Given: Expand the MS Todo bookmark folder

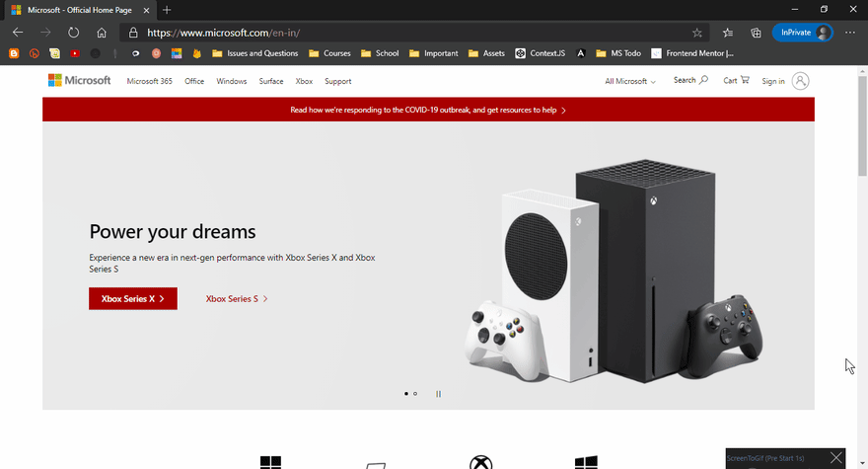Looking at the screenshot, I should click(x=618, y=53).
